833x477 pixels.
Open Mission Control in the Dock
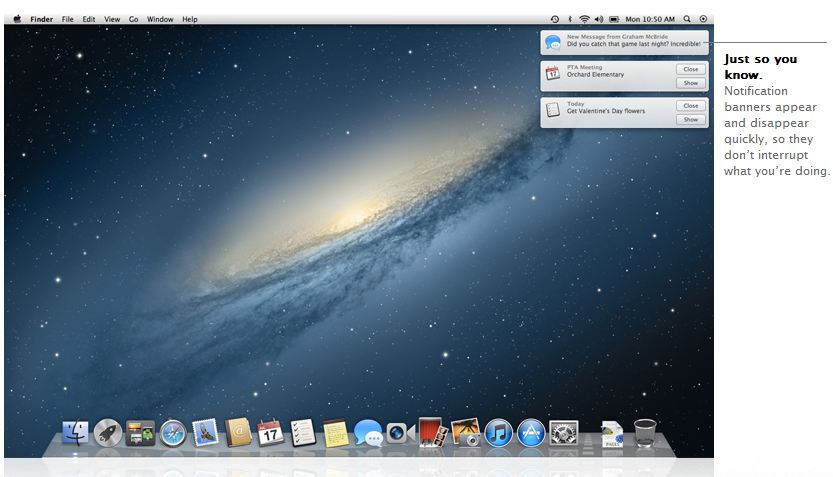coord(140,433)
